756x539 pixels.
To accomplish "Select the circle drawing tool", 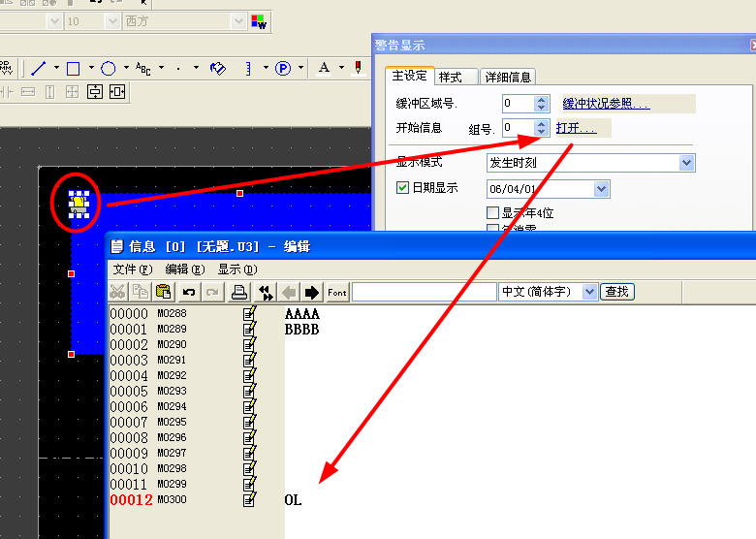I will click(x=109, y=68).
